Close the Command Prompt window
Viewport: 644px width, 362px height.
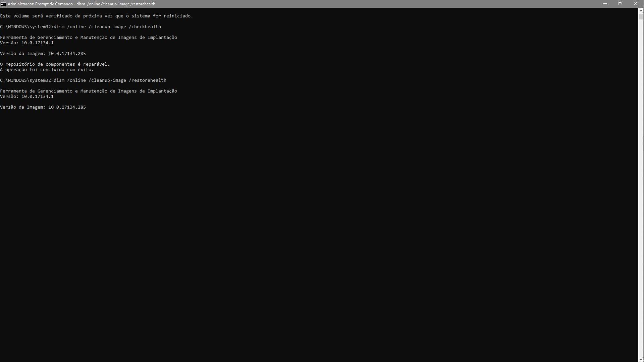[x=636, y=4]
